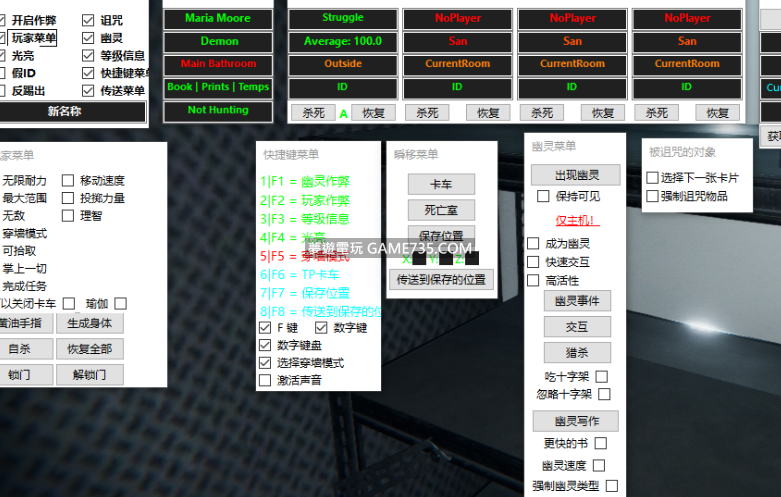This screenshot has width=781, height=497.
Task: Uncheck the 快捷键菜单 checkbox
Action: [x=88, y=73]
